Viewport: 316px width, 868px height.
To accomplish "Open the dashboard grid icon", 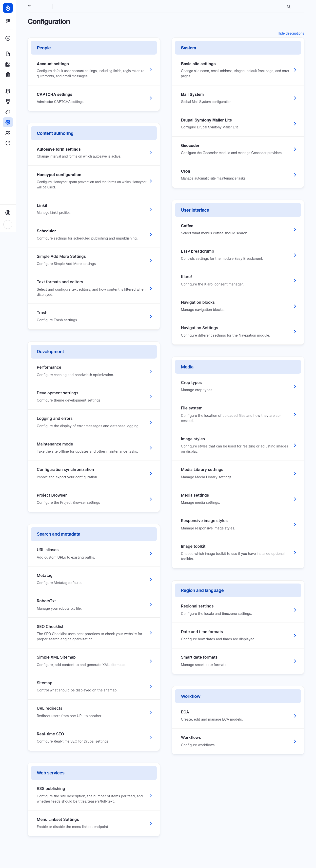I will coord(8,20).
